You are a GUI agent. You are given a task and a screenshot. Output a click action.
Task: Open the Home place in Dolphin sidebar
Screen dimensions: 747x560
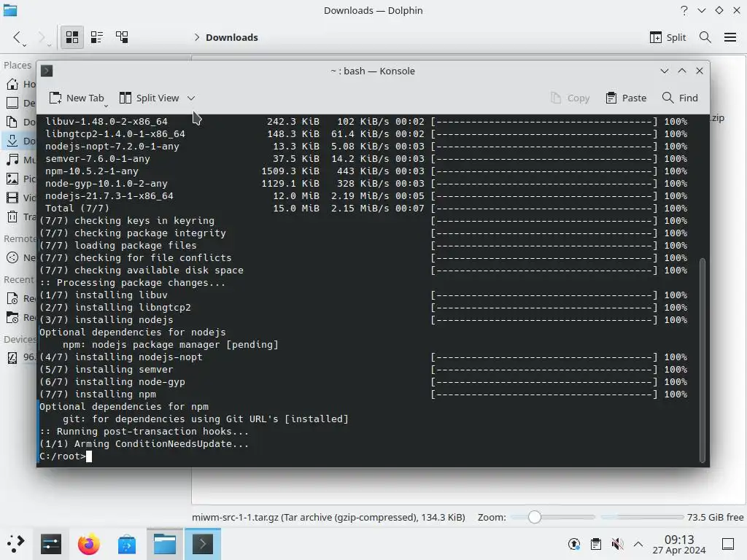(20, 85)
